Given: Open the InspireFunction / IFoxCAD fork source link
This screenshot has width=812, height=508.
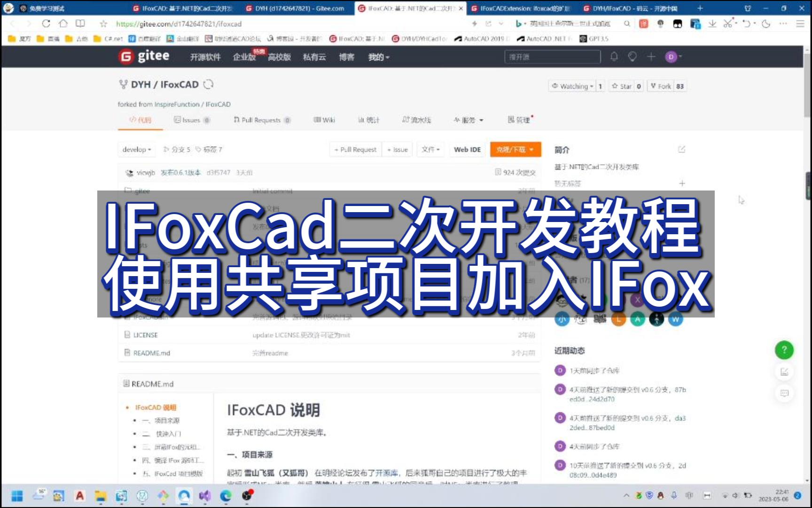Looking at the screenshot, I should coord(193,104).
